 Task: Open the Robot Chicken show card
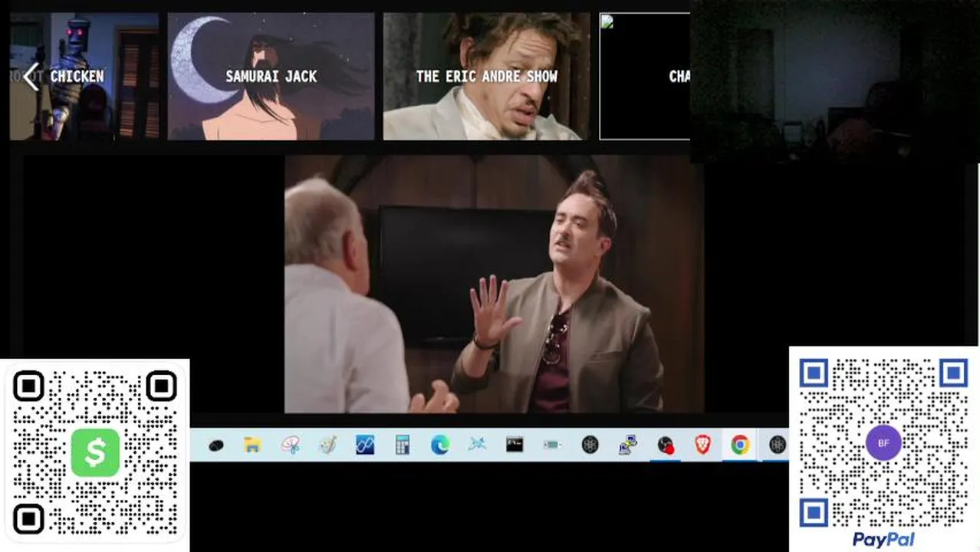click(84, 77)
